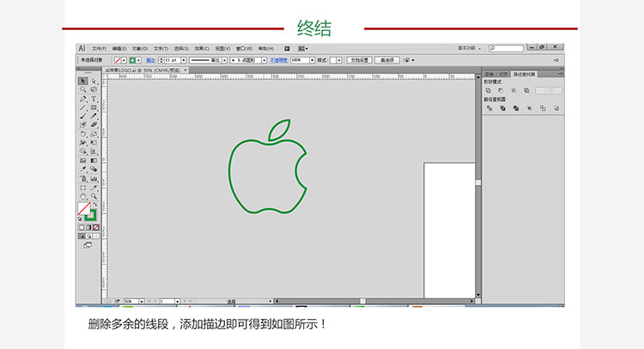Open the 50% zoom level dropdown in status bar

click(142, 302)
